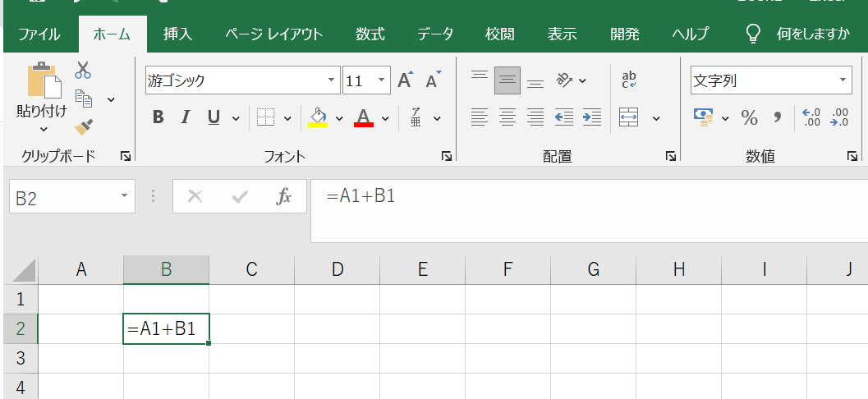The image size is (868, 399).
Task: Click the Increase Indent icon
Action: click(x=592, y=117)
